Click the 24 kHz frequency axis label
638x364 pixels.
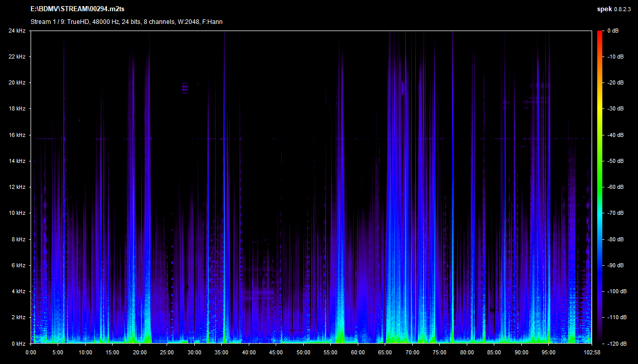(17, 31)
